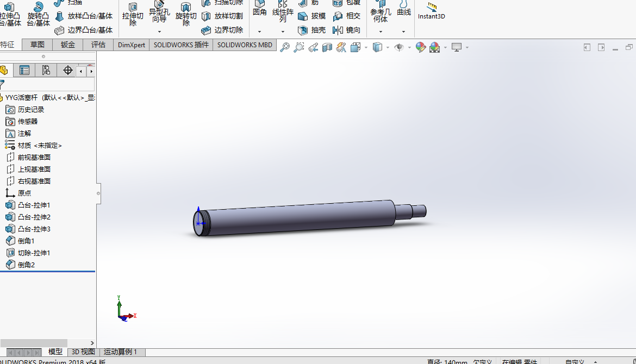Image resolution: width=636 pixels, height=364 pixels.
Task: Toggle the Section View
Action: tap(327, 47)
